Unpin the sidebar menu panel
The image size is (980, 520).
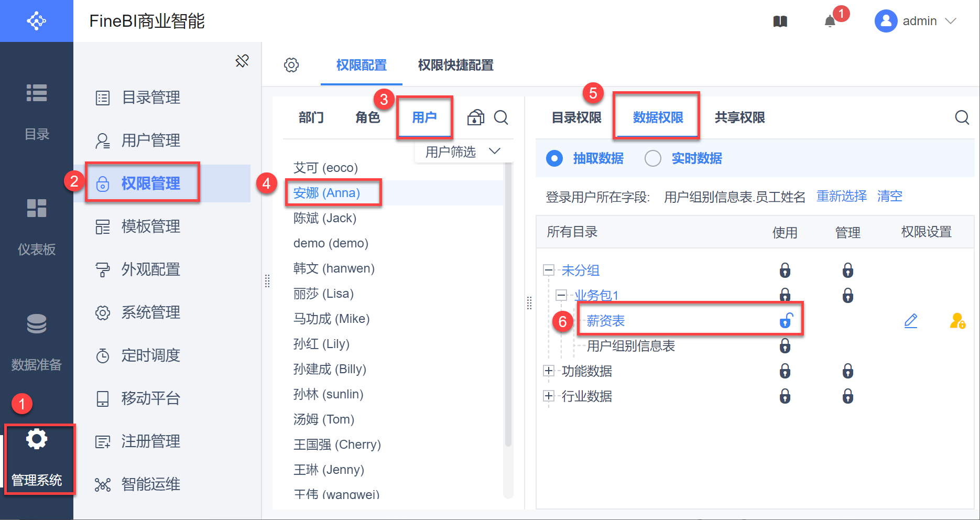pos(242,61)
